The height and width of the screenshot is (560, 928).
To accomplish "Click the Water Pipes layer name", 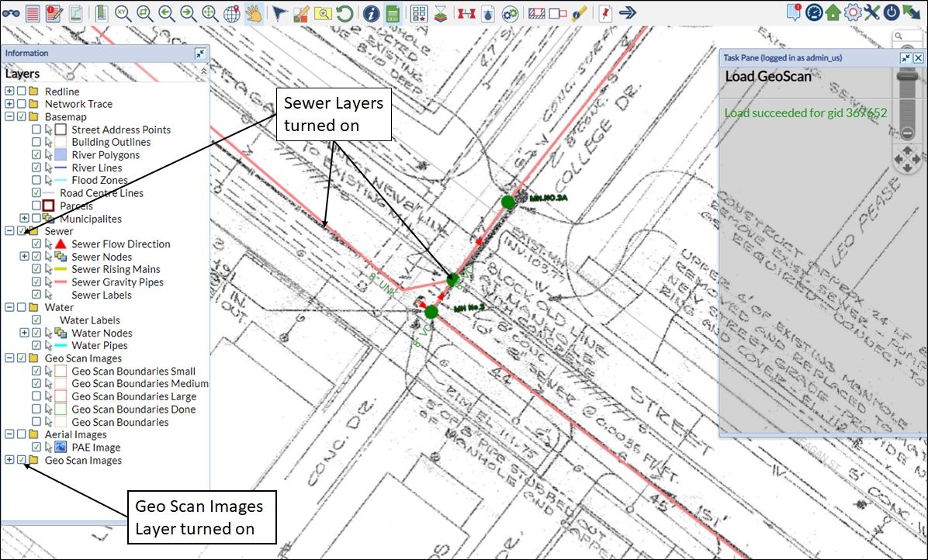I will click(99, 346).
